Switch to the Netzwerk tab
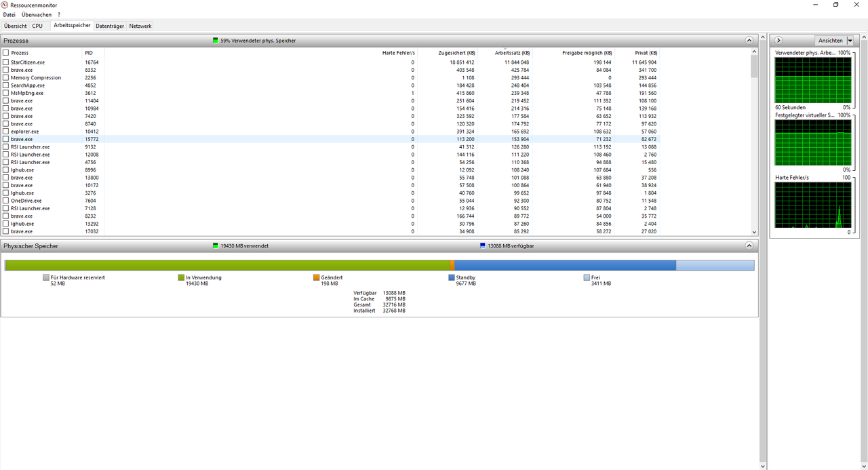This screenshot has height=470, width=868. pos(140,26)
